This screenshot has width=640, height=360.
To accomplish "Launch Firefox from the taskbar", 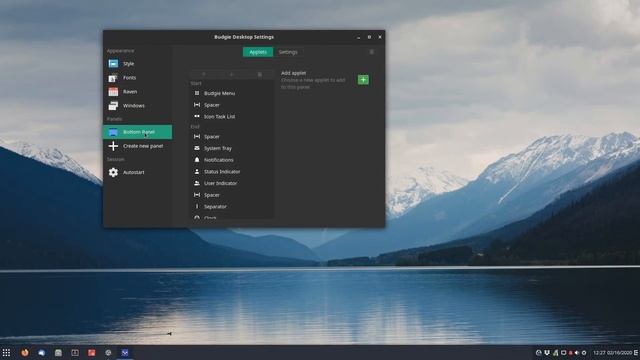I will [25, 353].
